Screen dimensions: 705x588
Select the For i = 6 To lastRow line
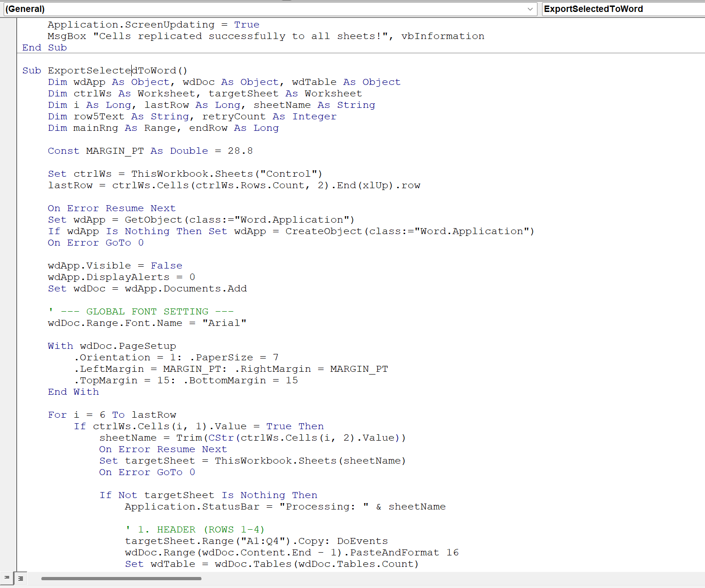112,414
